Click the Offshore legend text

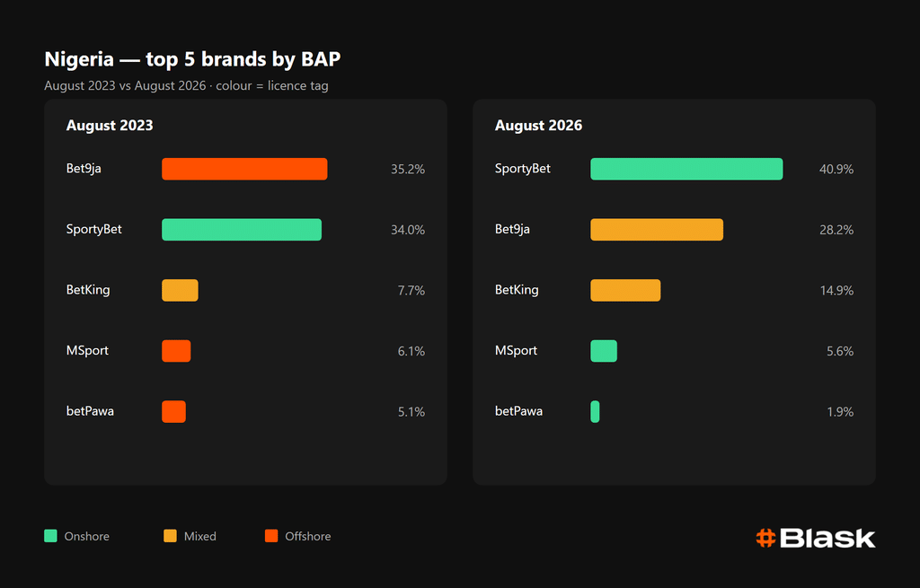click(308, 537)
